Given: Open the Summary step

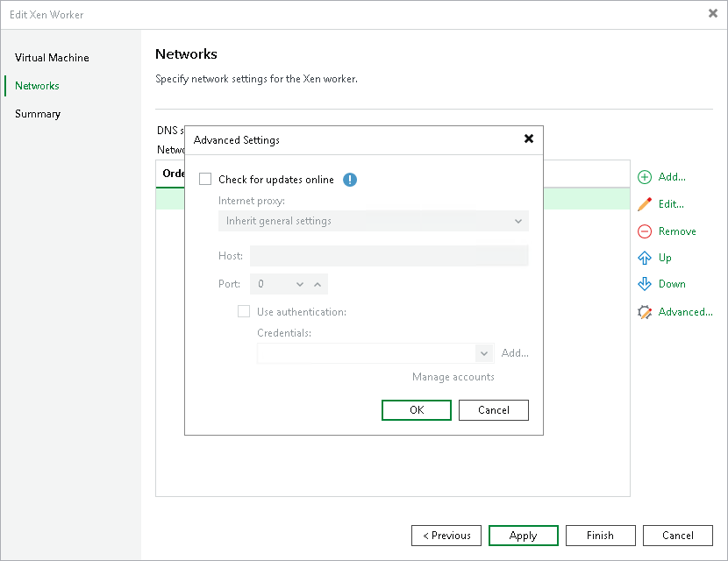Looking at the screenshot, I should [x=38, y=114].
